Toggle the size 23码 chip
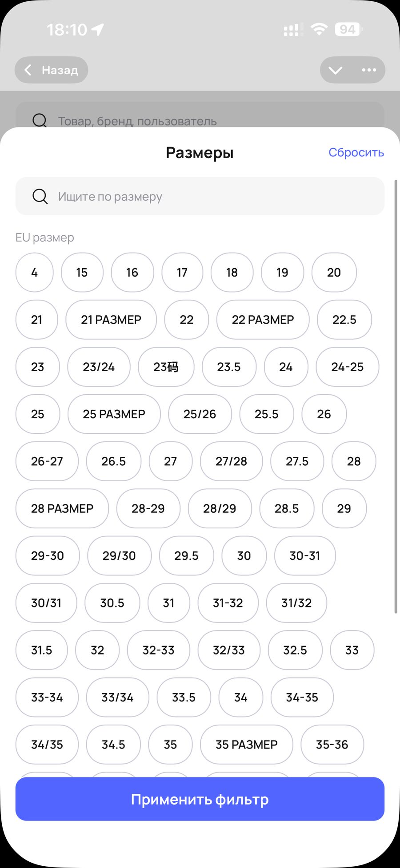The image size is (400, 868). [x=166, y=367]
